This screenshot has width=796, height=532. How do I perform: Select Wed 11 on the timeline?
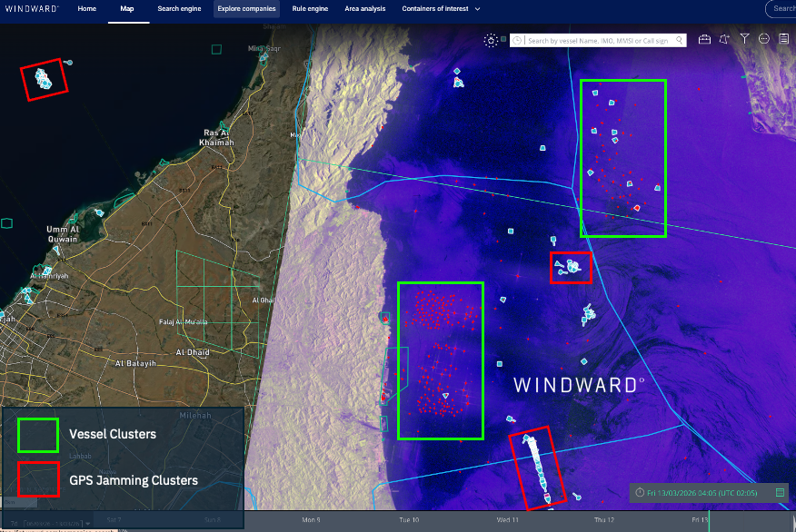(x=507, y=519)
